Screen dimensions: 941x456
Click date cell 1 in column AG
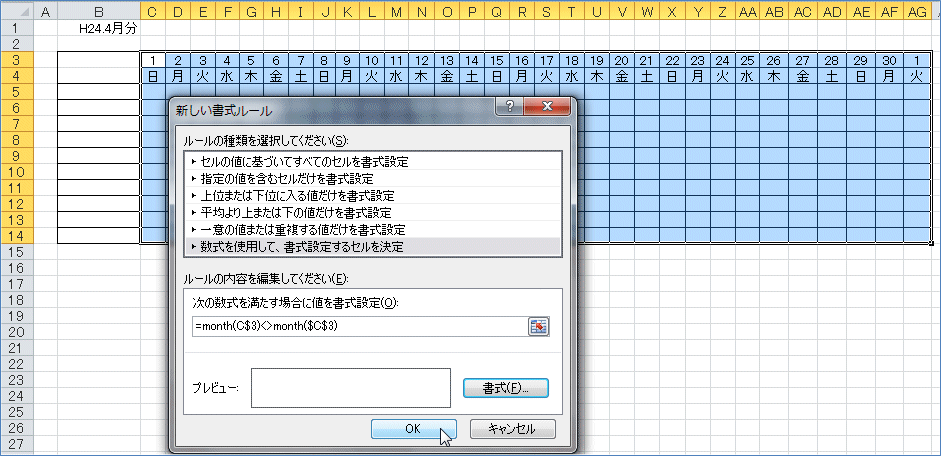(917, 60)
